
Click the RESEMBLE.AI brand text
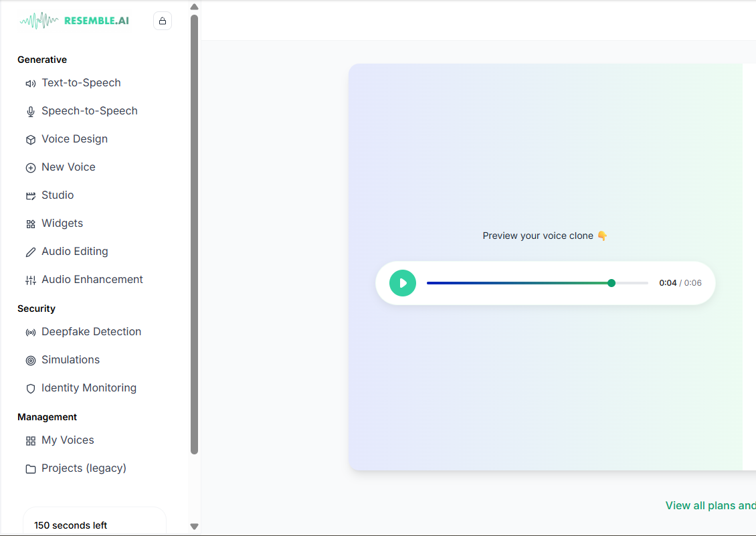96,21
